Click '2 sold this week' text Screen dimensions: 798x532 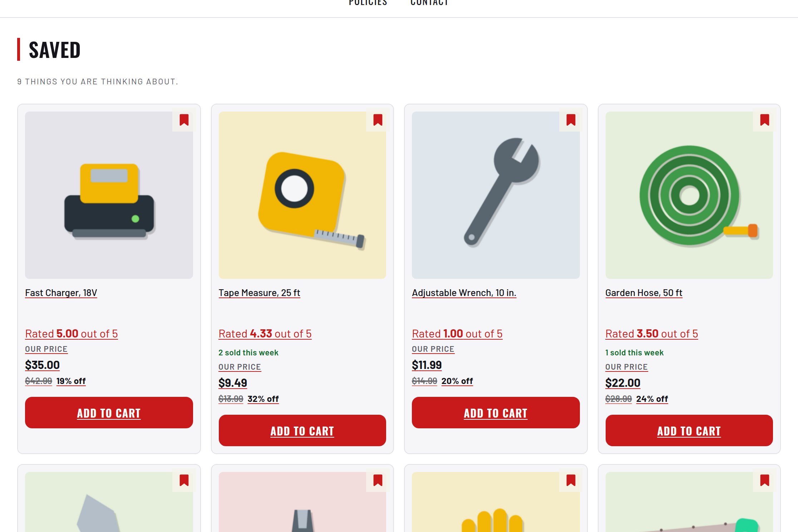248,353
